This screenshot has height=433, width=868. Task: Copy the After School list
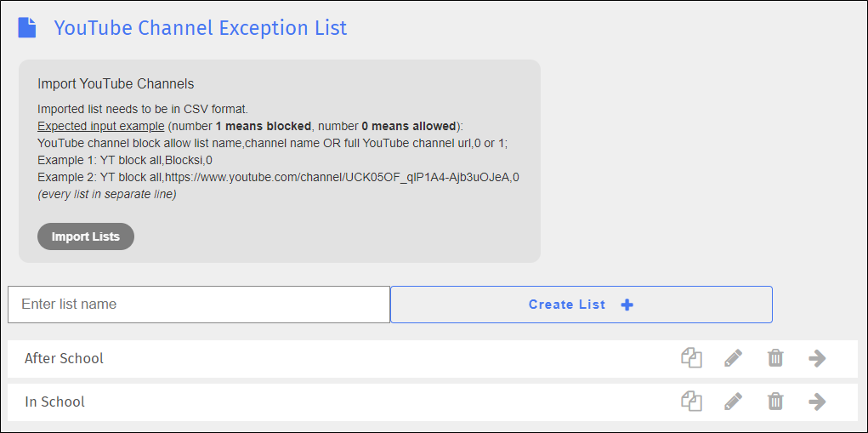(x=691, y=357)
